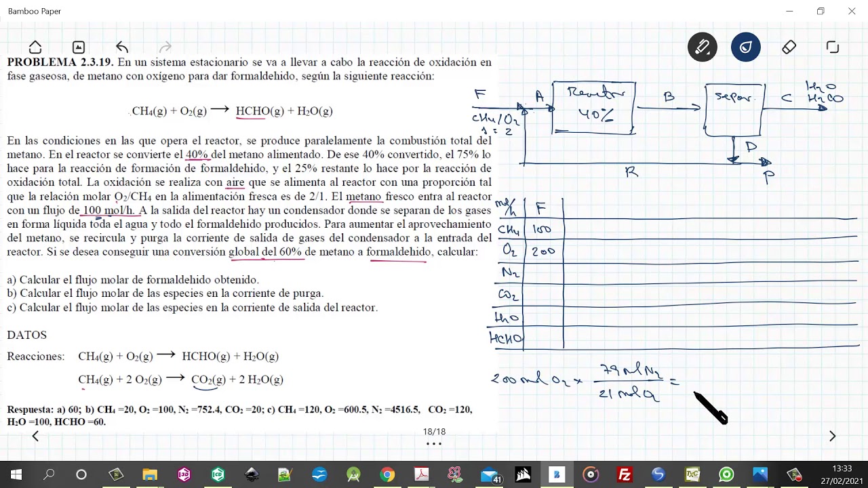
Task: Go to Bamboo Paper home library
Action: tap(35, 47)
